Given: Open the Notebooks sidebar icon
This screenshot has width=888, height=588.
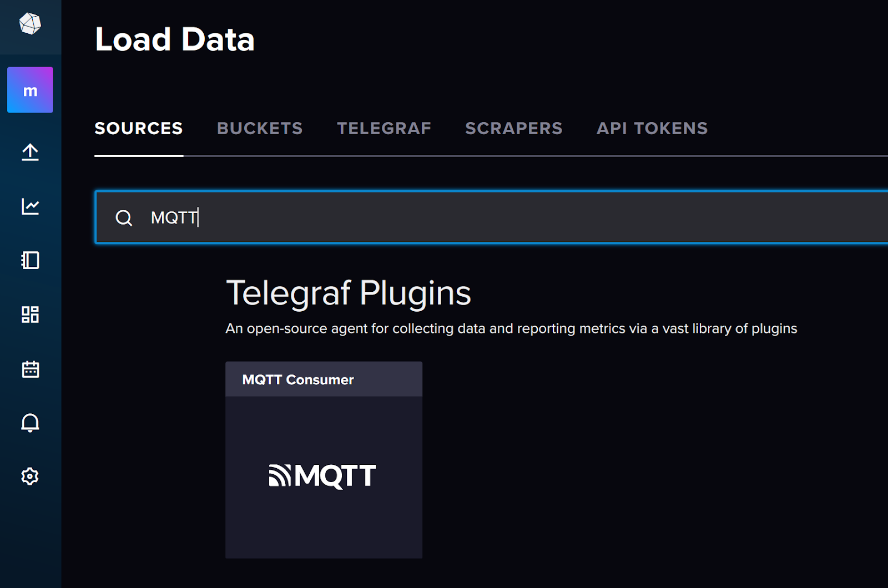Looking at the screenshot, I should point(30,260).
